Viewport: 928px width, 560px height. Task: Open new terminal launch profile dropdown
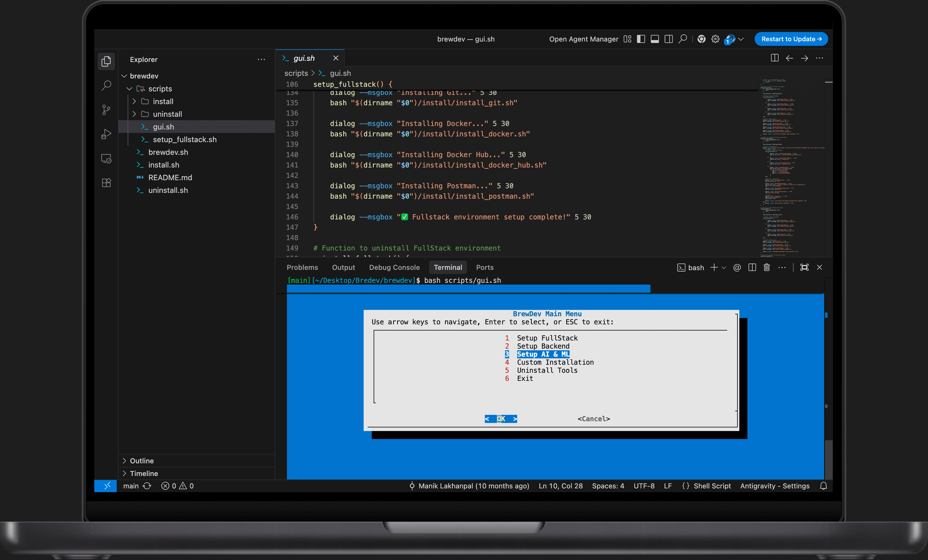724,267
